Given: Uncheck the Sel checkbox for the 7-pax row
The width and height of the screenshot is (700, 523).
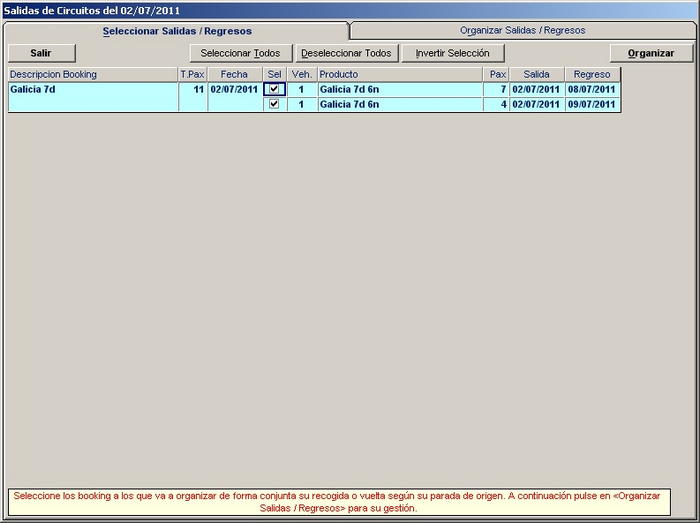Looking at the screenshot, I should click(274, 89).
